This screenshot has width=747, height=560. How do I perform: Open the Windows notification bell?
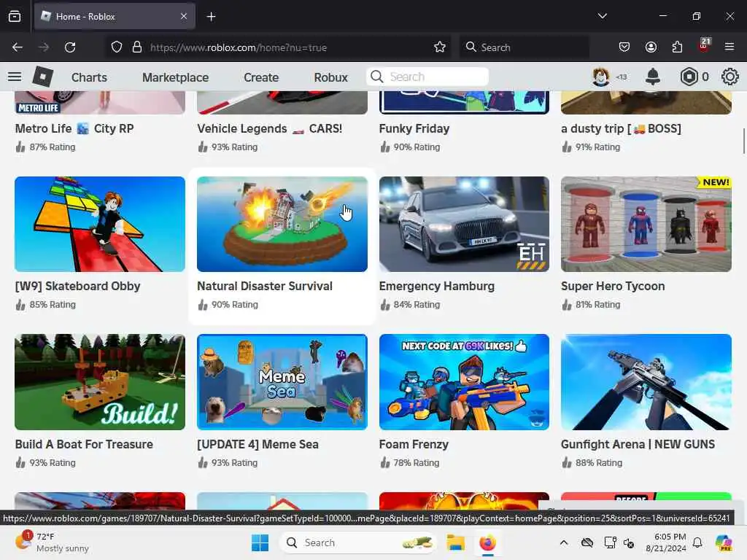coord(697,542)
